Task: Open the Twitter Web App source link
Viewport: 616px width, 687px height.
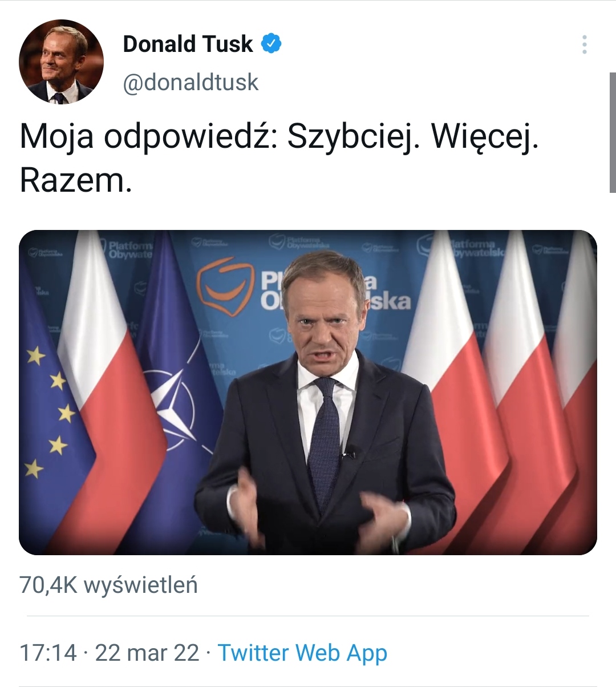Action: [302, 652]
